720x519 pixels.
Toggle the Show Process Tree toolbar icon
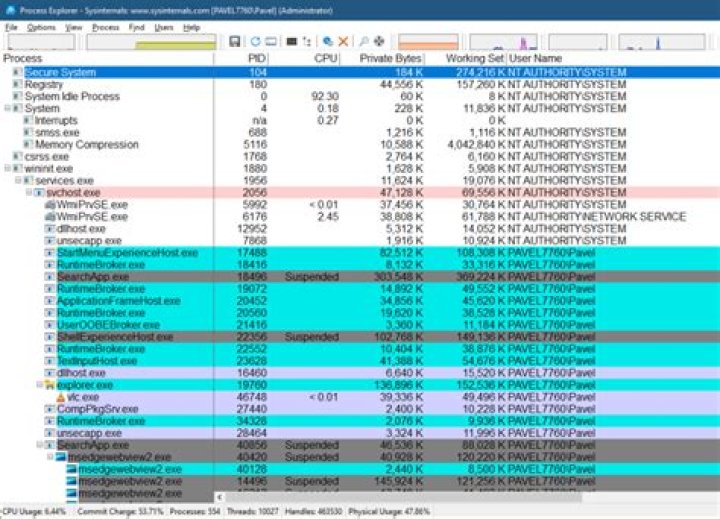pyautogui.click(x=307, y=41)
